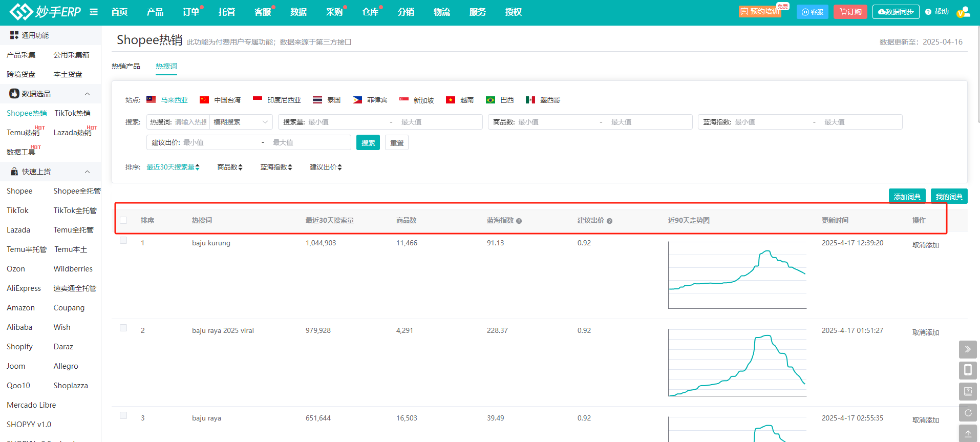
Task: Open TikTok热销 in the sidebar
Action: tap(73, 113)
